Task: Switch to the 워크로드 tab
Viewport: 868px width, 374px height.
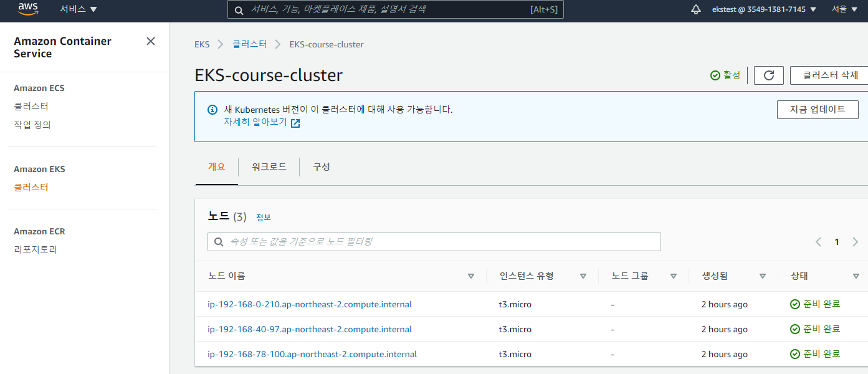Action: click(x=269, y=167)
